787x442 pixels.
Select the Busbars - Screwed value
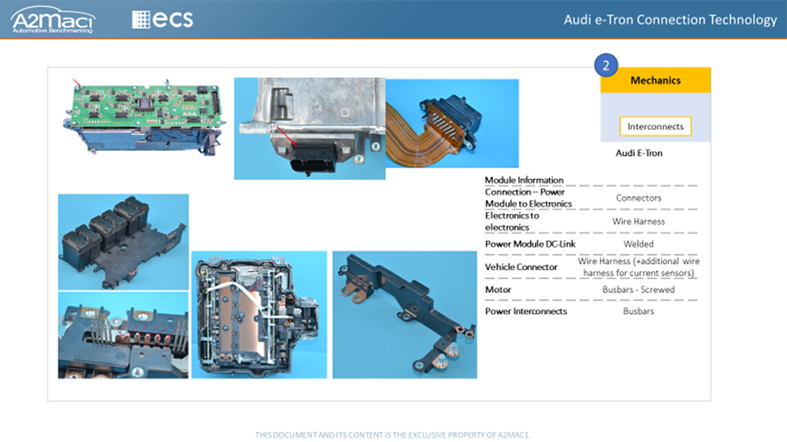click(x=638, y=289)
